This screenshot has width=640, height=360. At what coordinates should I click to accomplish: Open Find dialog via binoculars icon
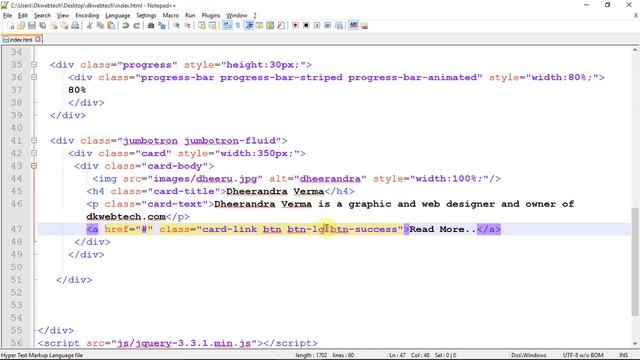click(151, 26)
